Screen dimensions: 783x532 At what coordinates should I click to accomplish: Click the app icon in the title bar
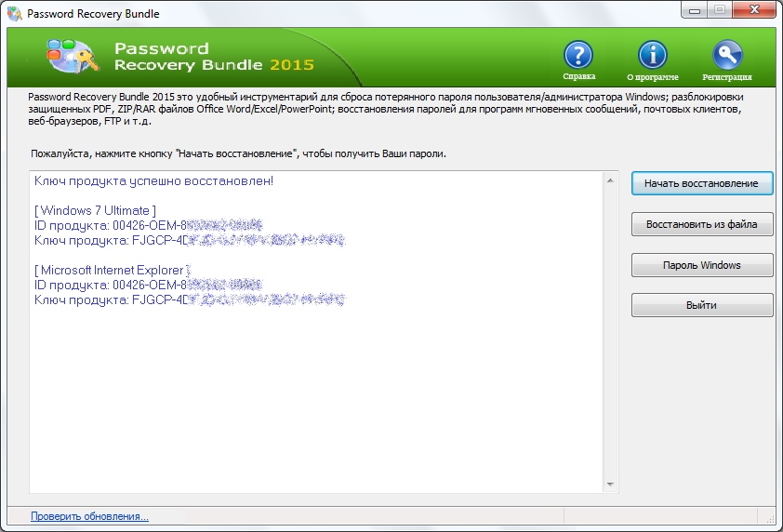click(13, 13)
